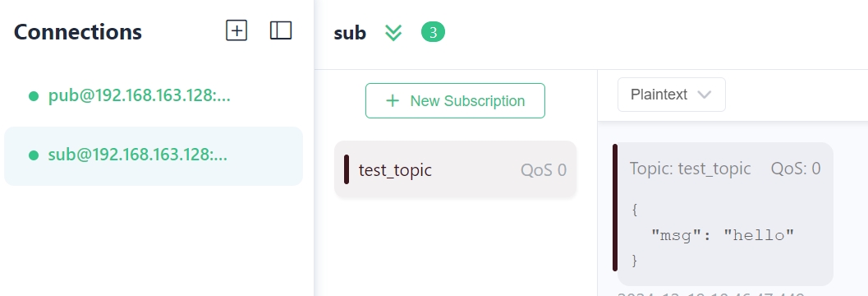Screen dimensions: 868x296
Task: Click the New Subscription button
Action: pyautogui.click(x=455, y=101)
